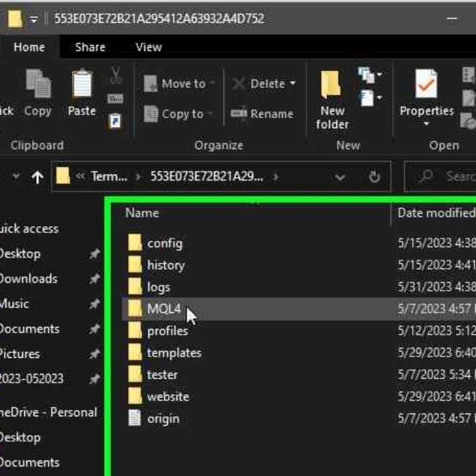Open Documents under Quick access
This screenshot has width=476, height=476.
30,329
